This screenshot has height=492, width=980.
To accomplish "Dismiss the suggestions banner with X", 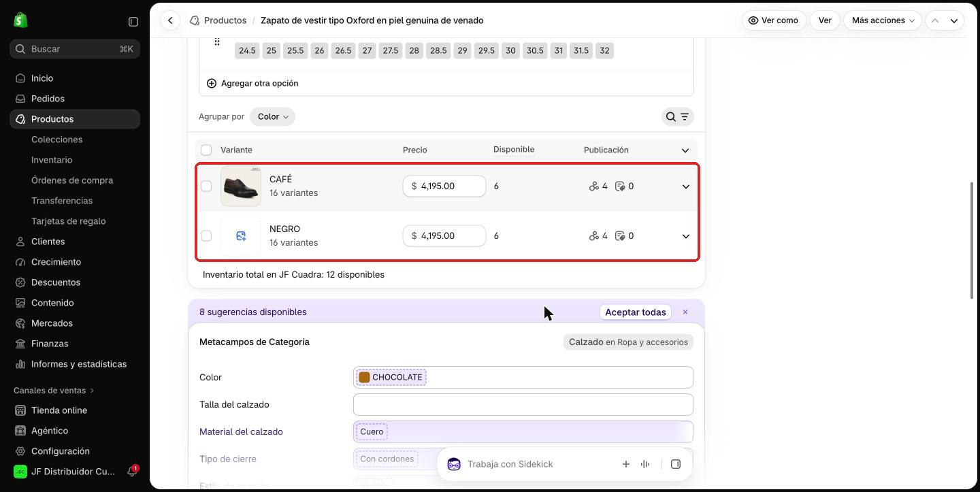I will click(685, 312).
